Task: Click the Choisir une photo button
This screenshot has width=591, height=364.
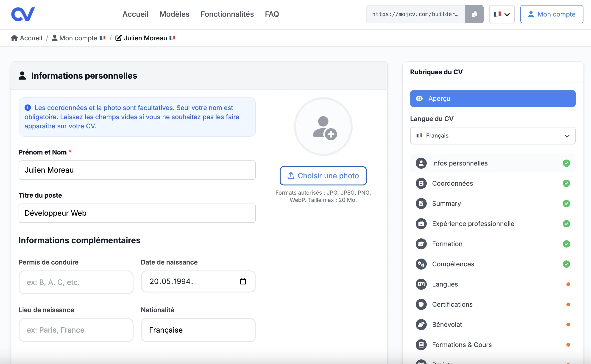Action: [323, 176]
